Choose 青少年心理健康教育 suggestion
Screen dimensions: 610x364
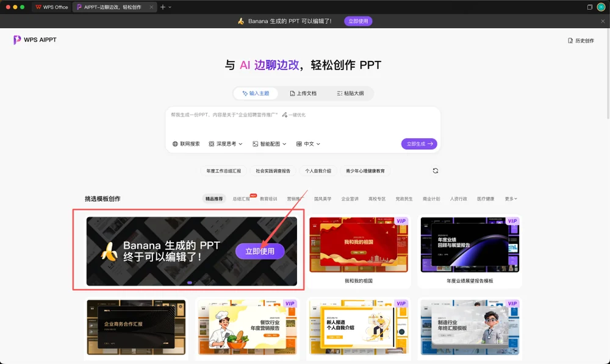(365, 171)
